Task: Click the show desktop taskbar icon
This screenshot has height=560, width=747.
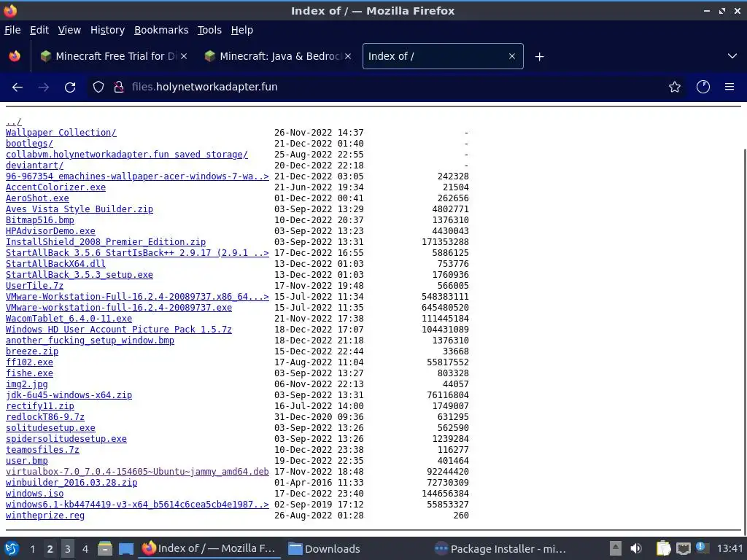Action: pyautogui.click(x=125, y=548)
